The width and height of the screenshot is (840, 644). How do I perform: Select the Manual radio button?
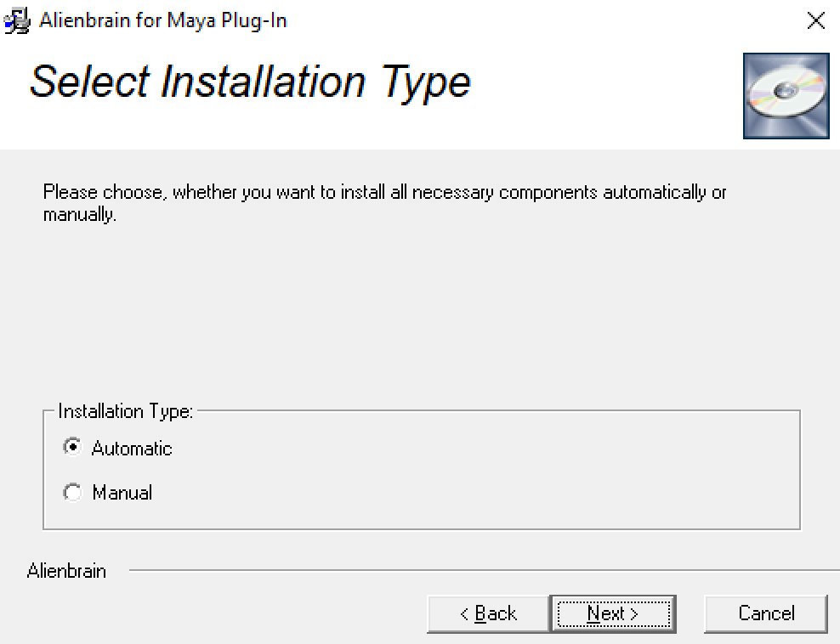[73, 493]
